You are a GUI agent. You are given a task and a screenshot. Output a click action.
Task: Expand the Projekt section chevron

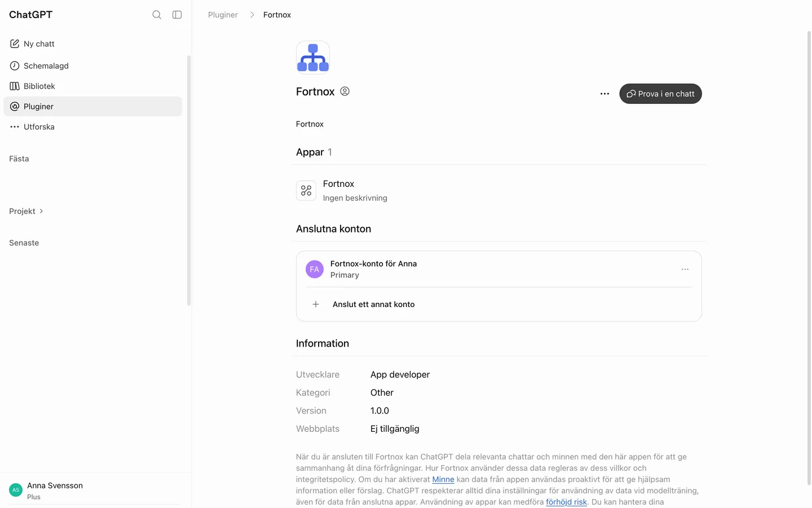[x=41, y=211]
